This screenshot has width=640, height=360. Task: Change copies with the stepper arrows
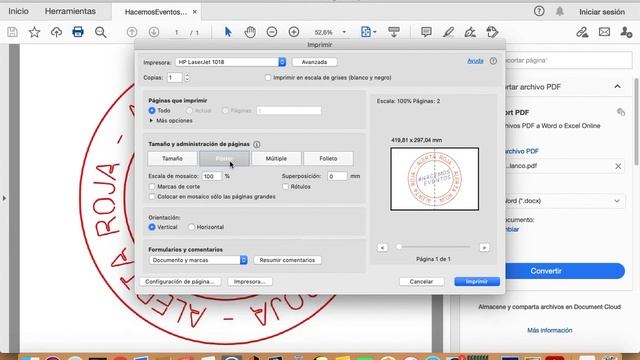187,78
